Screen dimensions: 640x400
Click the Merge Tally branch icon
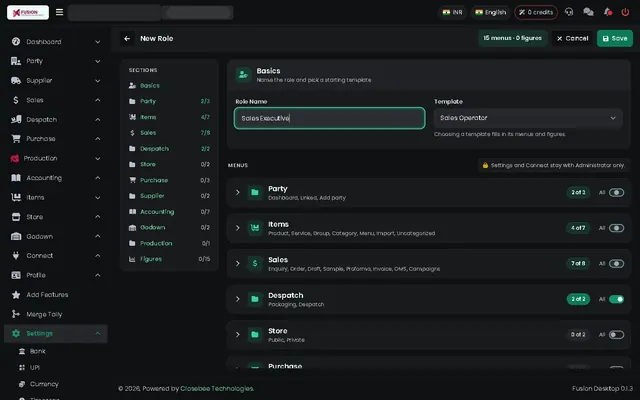16,314
